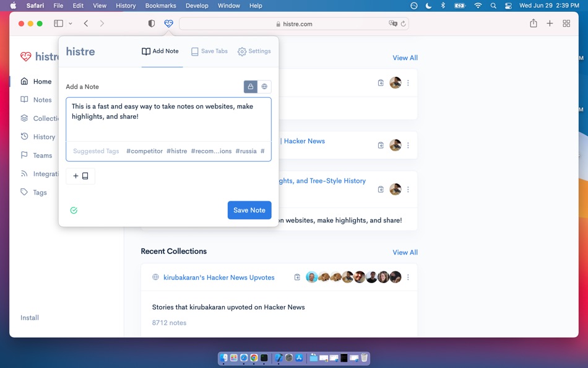Open Chrome from the Dock
Image resolution: width=588 pixels, height=368 pixels.
pos(254,358)
